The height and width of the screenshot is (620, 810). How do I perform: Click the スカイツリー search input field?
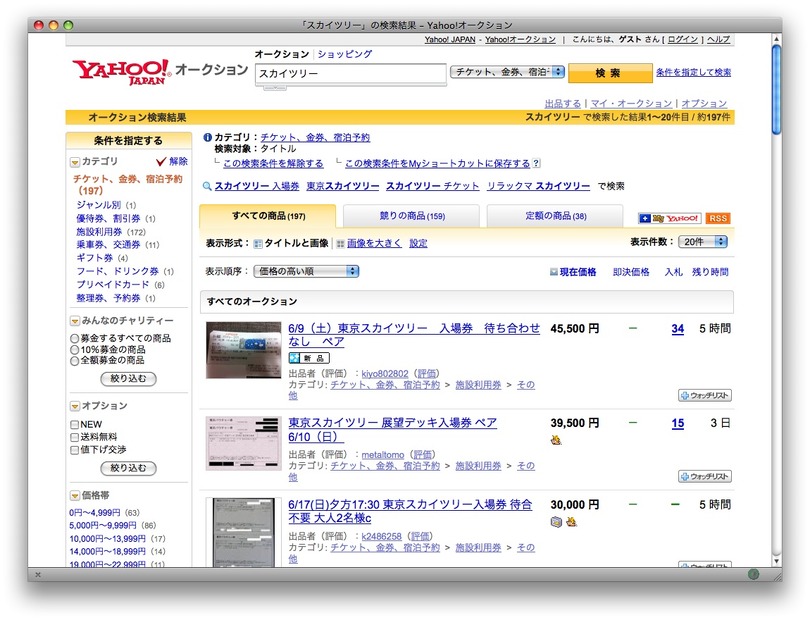350,74
